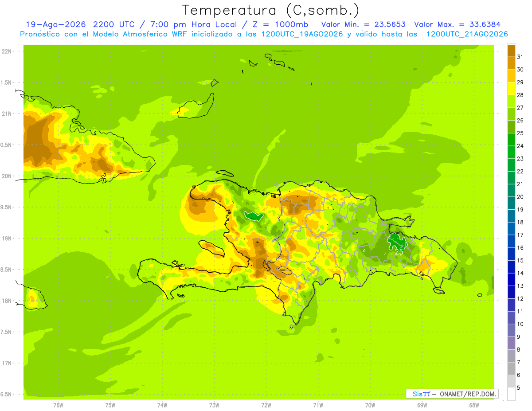
Task: Click the brown legend swatch above 31
Action: pyautogui.click(x=511, y=51)
